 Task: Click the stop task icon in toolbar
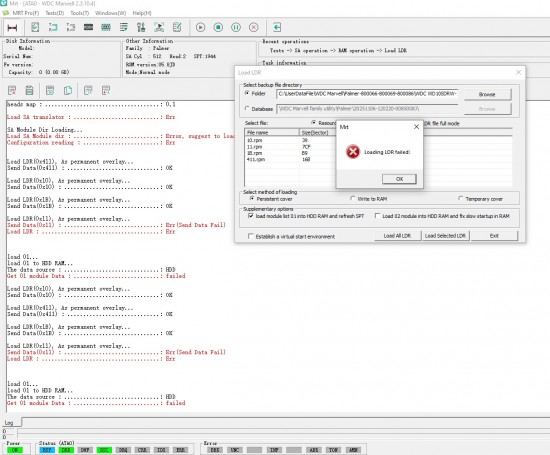pyautogui.click(x=218, y=27)
